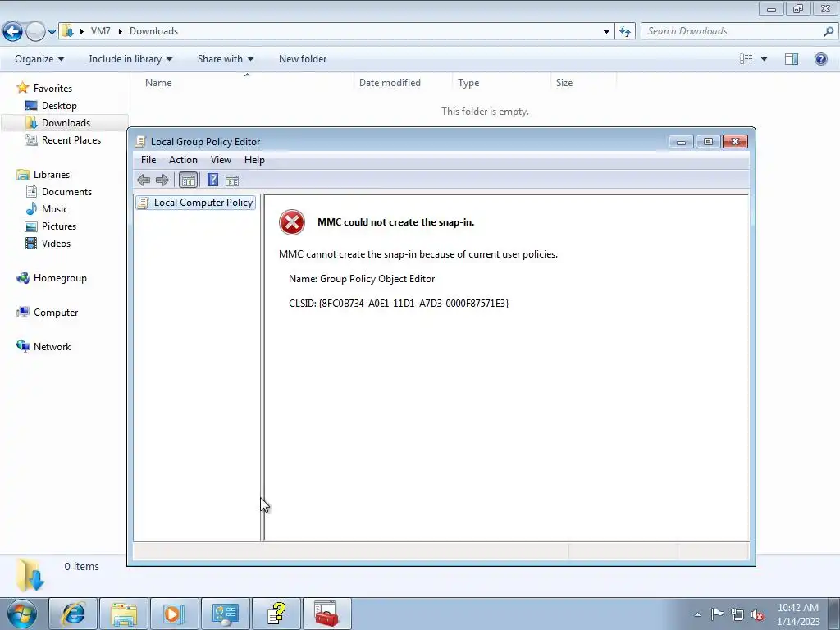Open Windows Start menu orb
This screenshot has width=840, height=630.
pyautogui.click(x=22, y=614)
